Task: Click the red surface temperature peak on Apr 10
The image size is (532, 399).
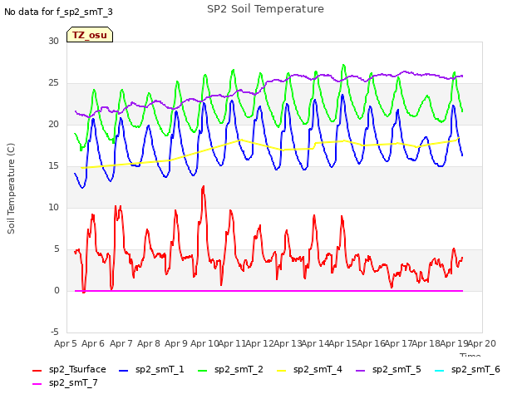Action: point(203,186)
